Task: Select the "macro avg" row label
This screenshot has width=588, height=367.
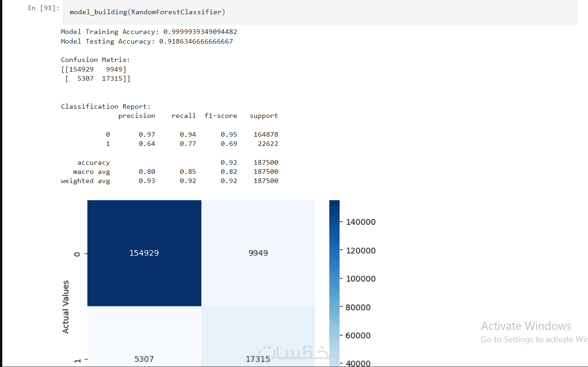Action: tap(91, 172)
